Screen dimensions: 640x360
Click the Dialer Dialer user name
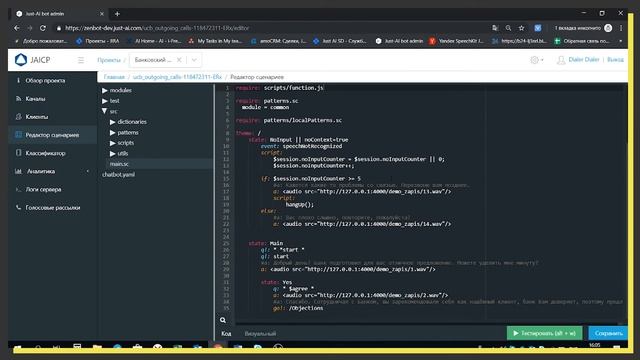(x=584, y=60)
